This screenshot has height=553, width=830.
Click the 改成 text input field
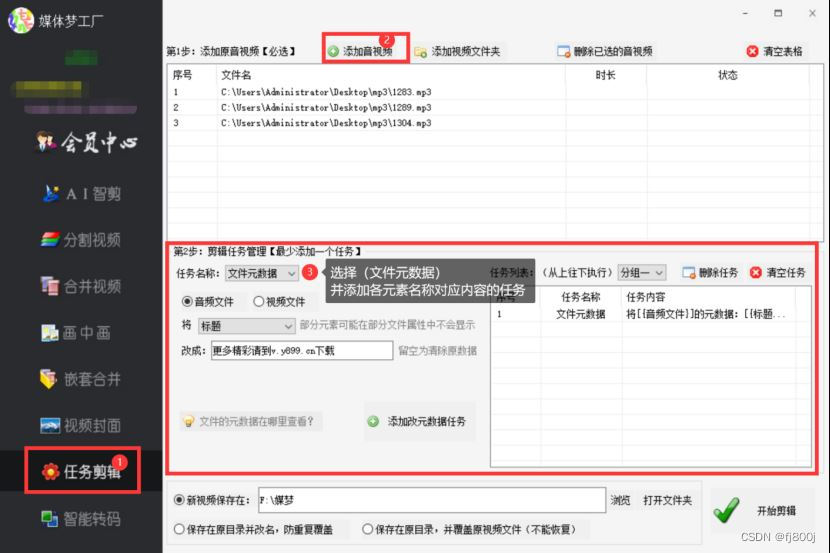click(x=302, y=350)
